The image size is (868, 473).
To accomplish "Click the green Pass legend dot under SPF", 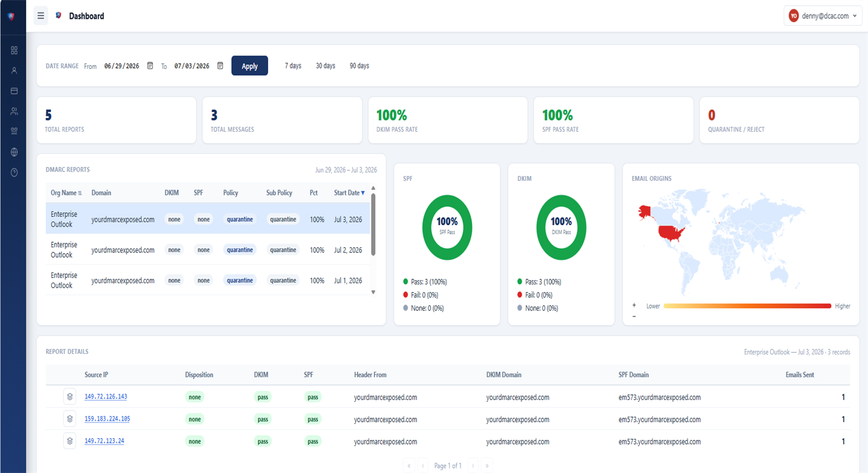I will [x=406, y=282].
